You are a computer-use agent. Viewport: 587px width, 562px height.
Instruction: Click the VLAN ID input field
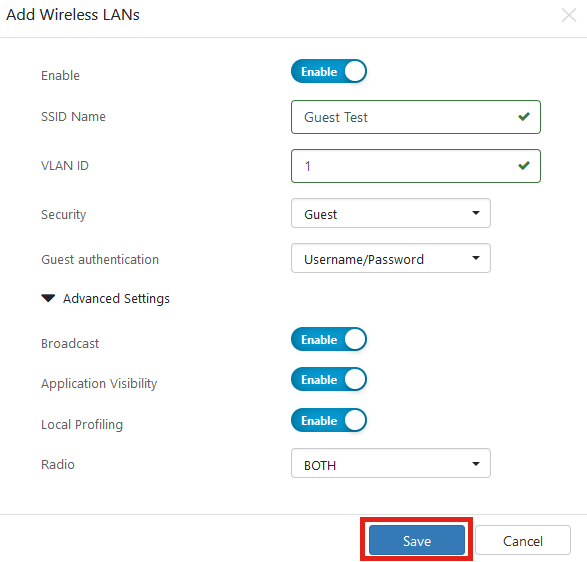[x=416, y=166]
